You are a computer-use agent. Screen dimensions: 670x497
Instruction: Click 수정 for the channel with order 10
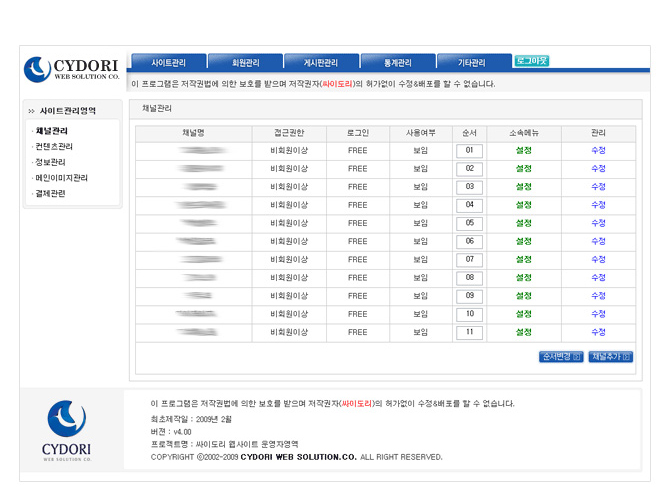tap(598, 314)
